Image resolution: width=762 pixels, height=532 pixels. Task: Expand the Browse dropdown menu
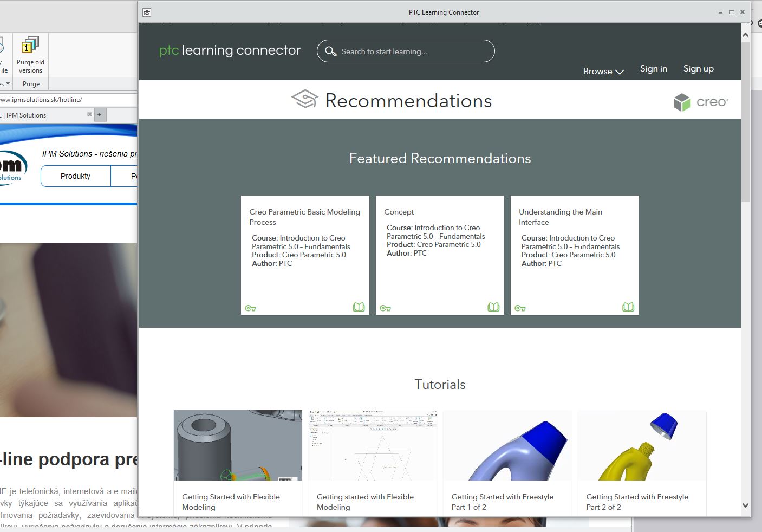pos(603,71)
